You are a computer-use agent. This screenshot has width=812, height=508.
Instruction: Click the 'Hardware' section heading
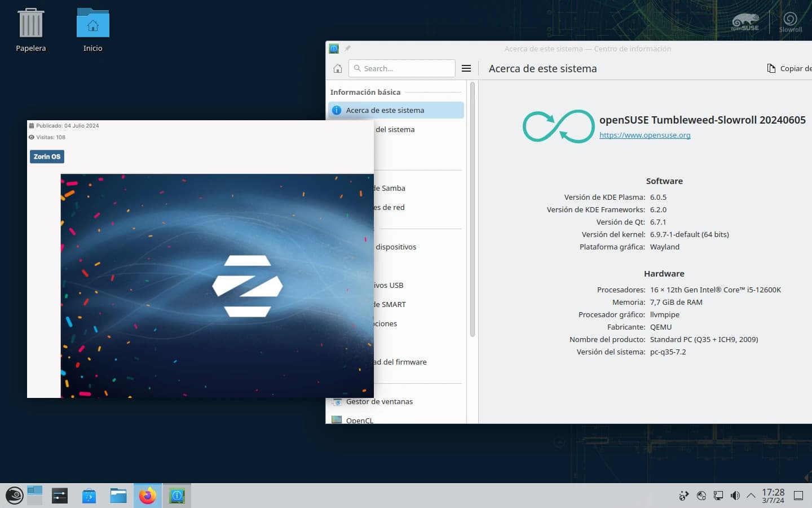pyautogui.click(x=664, y=274)
